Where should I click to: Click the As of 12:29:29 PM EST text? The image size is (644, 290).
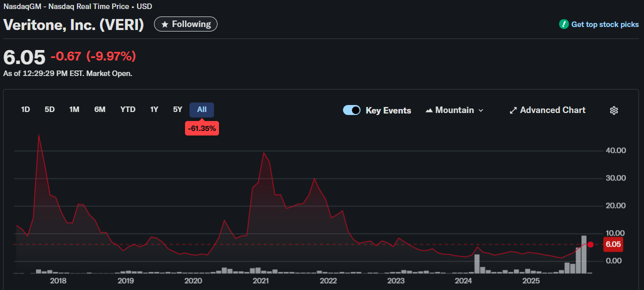point(67,73)
